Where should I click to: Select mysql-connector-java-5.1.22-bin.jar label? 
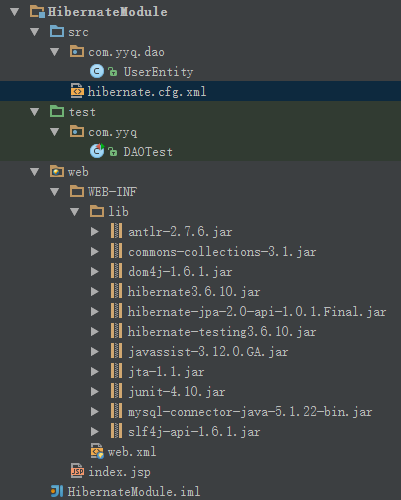[250, 412]
